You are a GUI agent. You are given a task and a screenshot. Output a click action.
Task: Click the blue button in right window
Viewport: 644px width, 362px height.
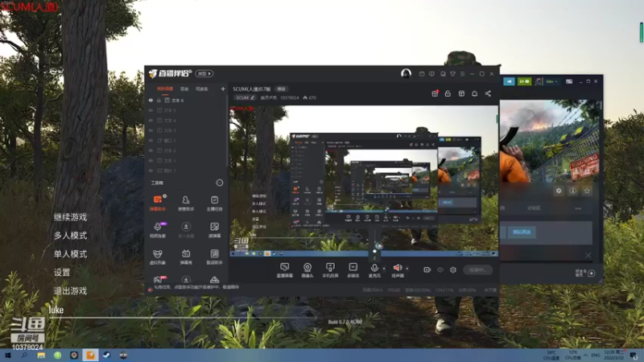522,232
